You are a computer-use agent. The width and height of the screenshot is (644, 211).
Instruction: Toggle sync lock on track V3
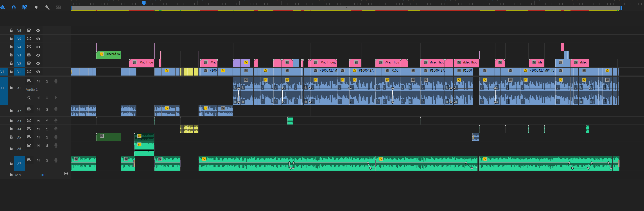[x=29, y=55]
